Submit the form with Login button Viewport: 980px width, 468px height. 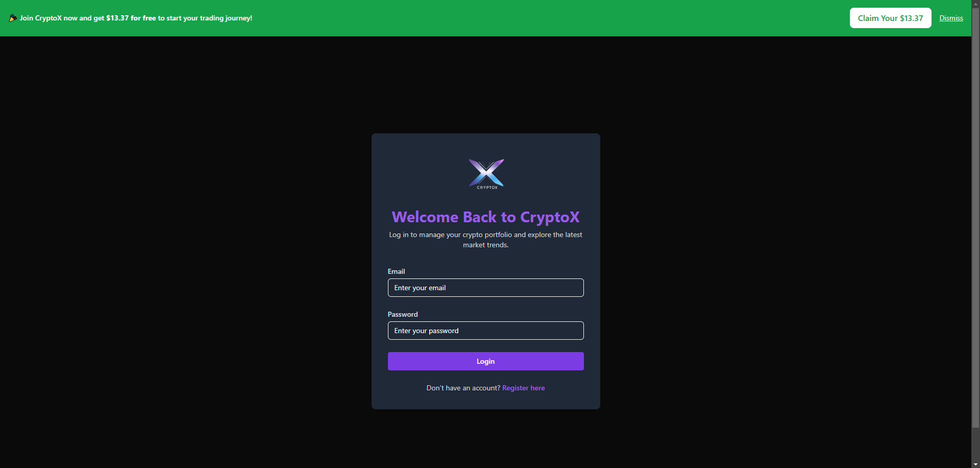[485, 361]
